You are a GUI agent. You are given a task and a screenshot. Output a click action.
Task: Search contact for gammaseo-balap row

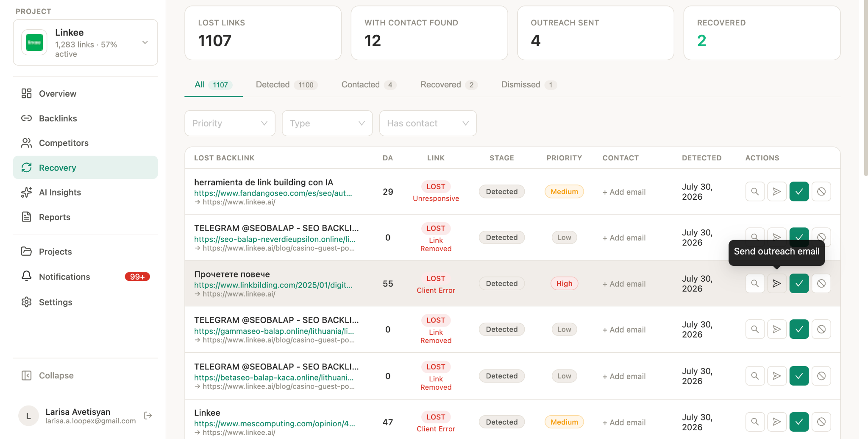pos(755,329)
